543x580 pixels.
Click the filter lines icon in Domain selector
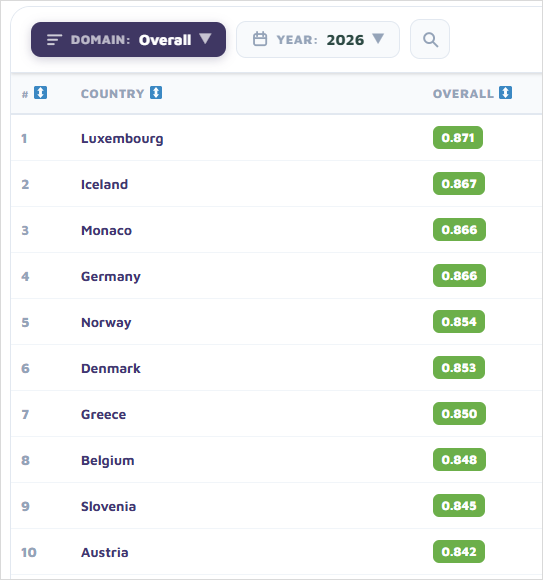[x=54, y=40]
